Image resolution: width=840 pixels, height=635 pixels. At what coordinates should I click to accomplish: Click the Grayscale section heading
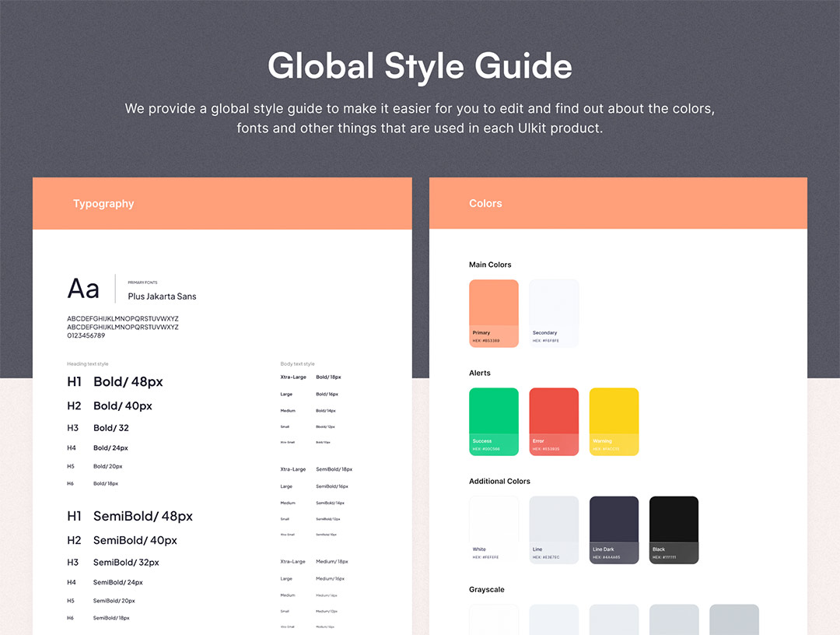(x=486, y=590)
